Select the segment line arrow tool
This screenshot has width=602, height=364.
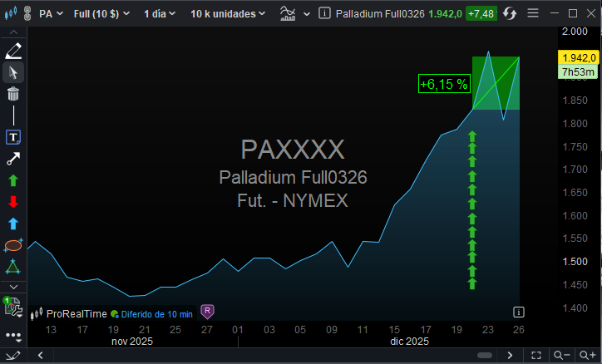pos(13,159)
